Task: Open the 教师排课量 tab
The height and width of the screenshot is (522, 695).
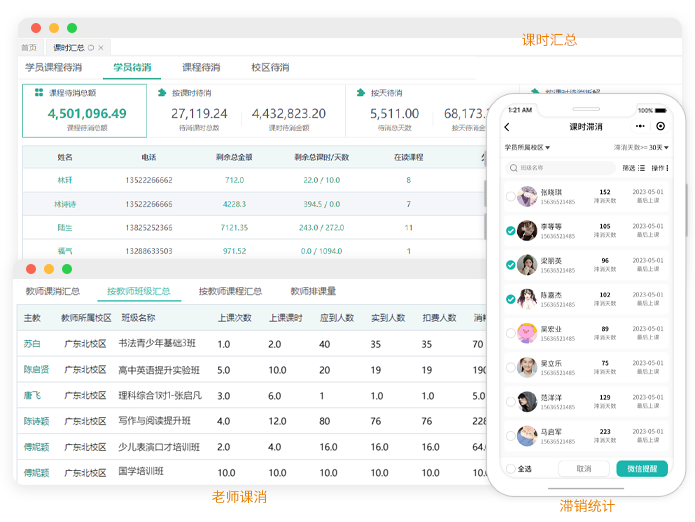Action: 313,291
